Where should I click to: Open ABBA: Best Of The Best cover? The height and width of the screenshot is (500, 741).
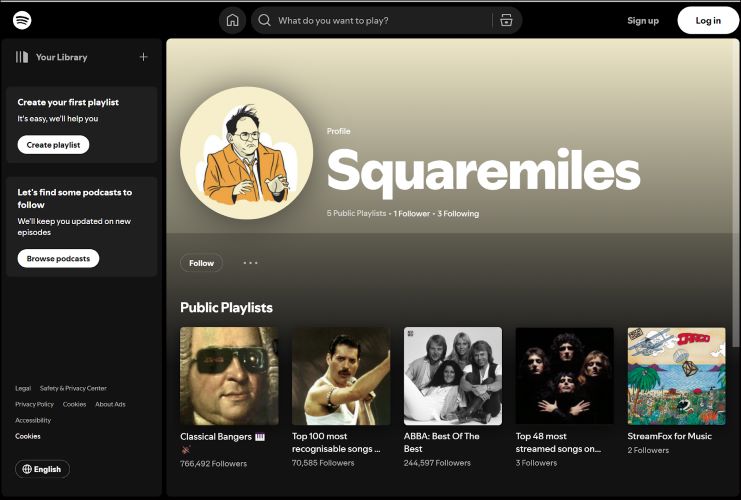[x=453, y=376]
